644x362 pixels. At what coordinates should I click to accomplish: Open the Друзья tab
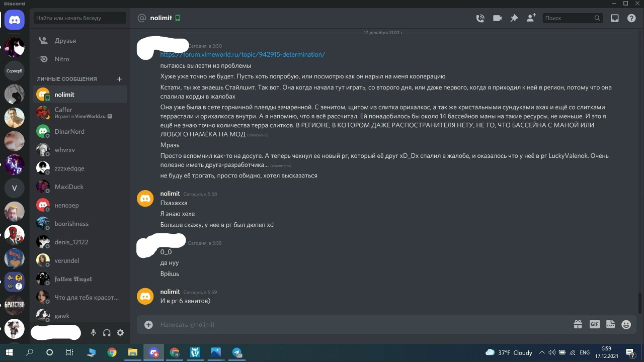[80, 41]
